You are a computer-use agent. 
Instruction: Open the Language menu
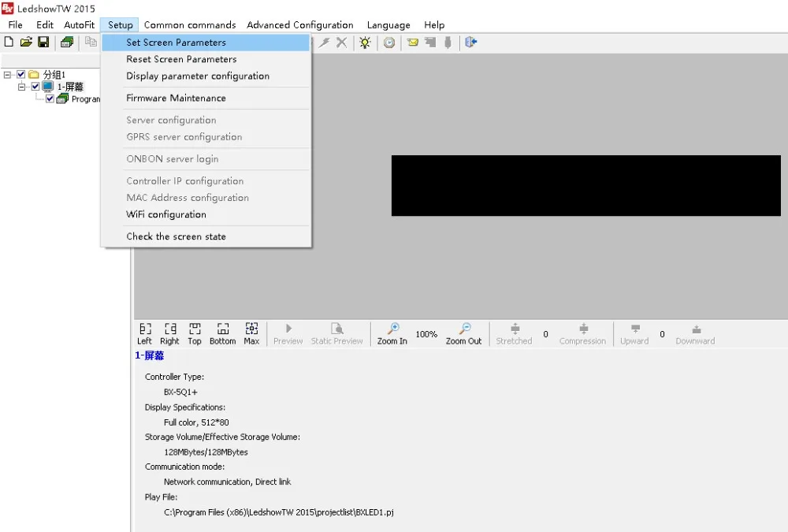[388, 24]
